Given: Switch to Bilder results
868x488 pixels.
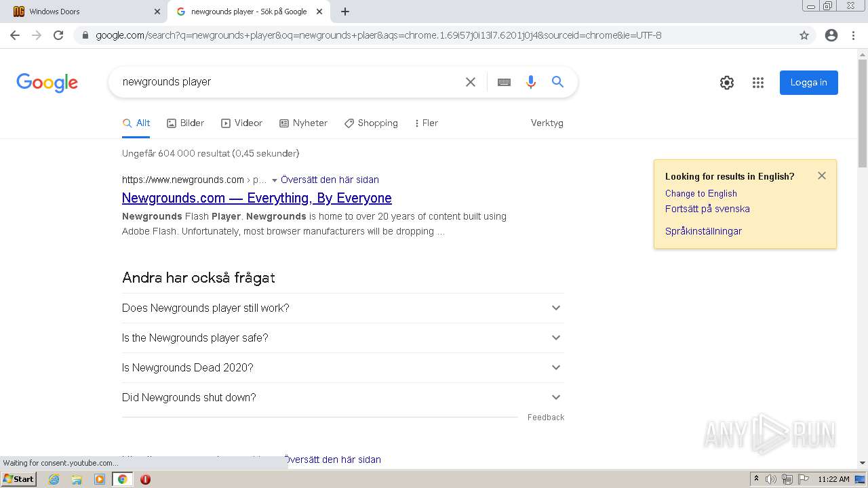Looking at the screenshot, I should click(x=186, y=123).
